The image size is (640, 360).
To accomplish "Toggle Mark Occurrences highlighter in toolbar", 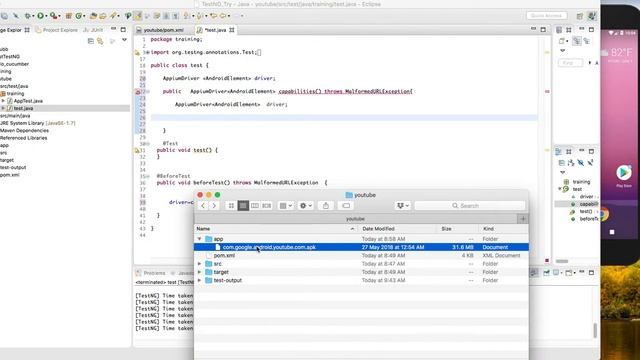I will 138,16.
